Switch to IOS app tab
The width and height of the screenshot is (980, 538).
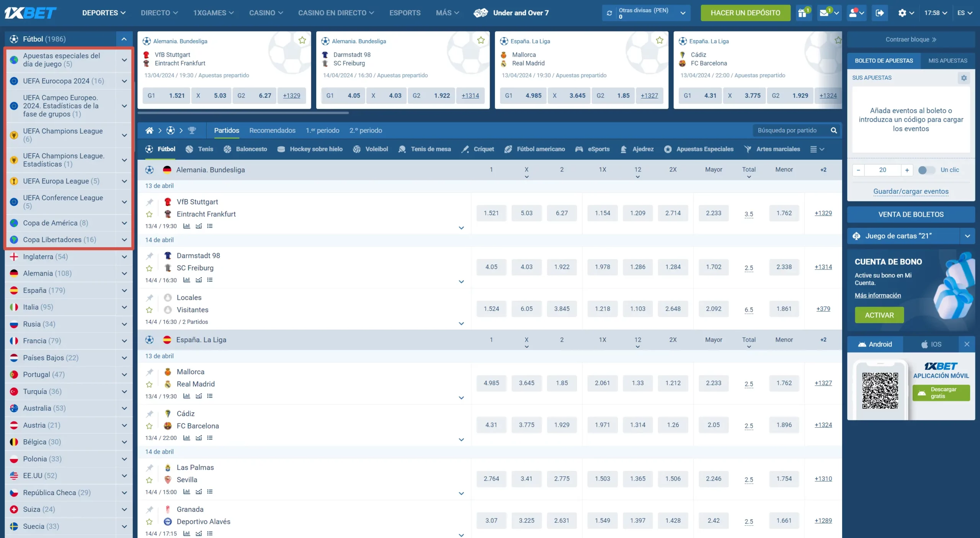[x=931, y=344]
